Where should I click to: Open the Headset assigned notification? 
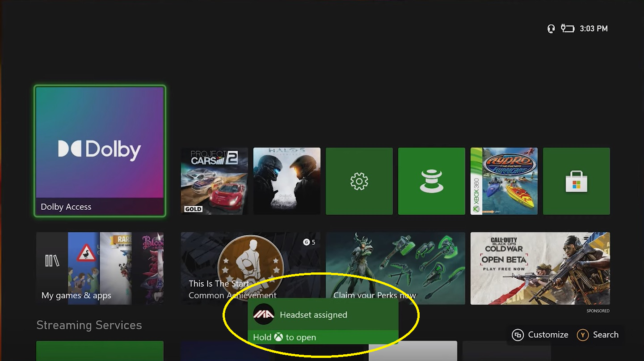click(323, 321)
